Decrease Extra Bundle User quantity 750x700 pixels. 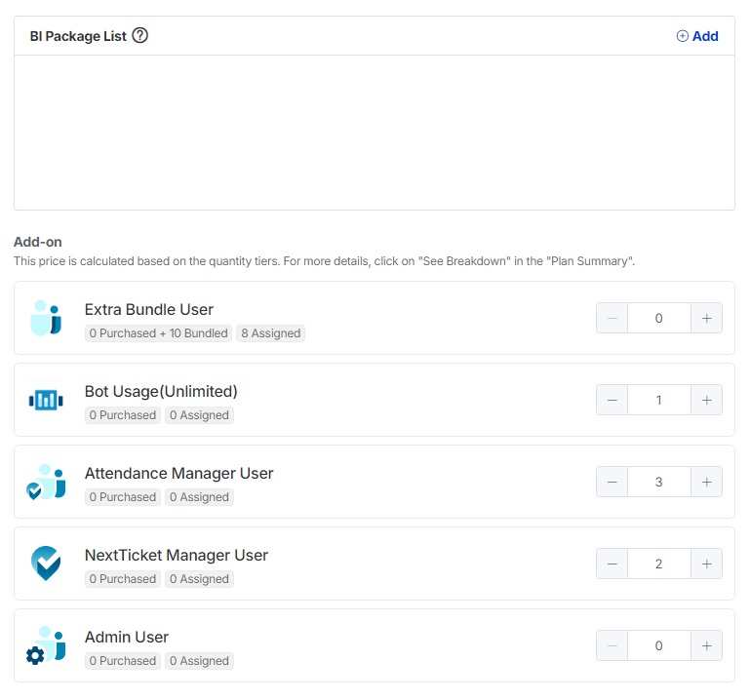click(x=612, y=318)
